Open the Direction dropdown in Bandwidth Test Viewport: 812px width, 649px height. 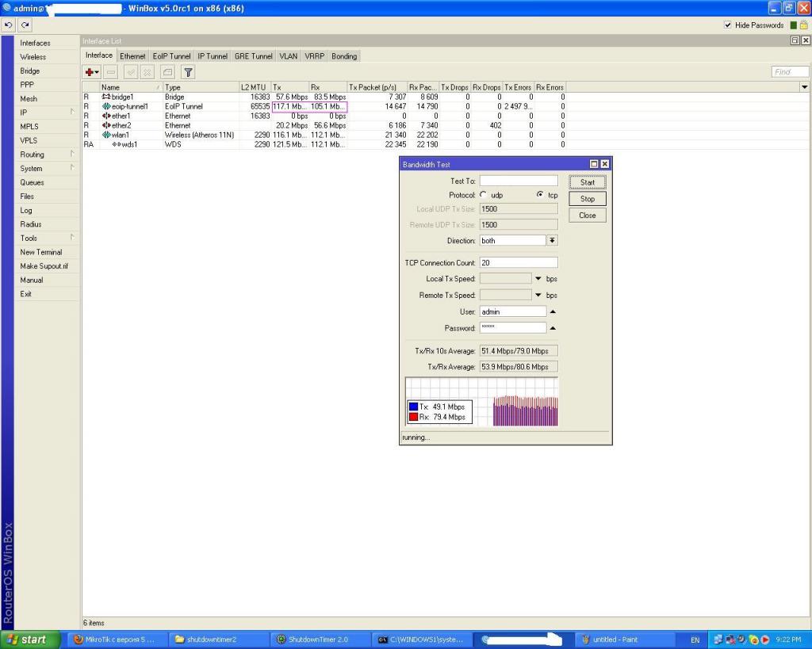(x=552, y=240)
